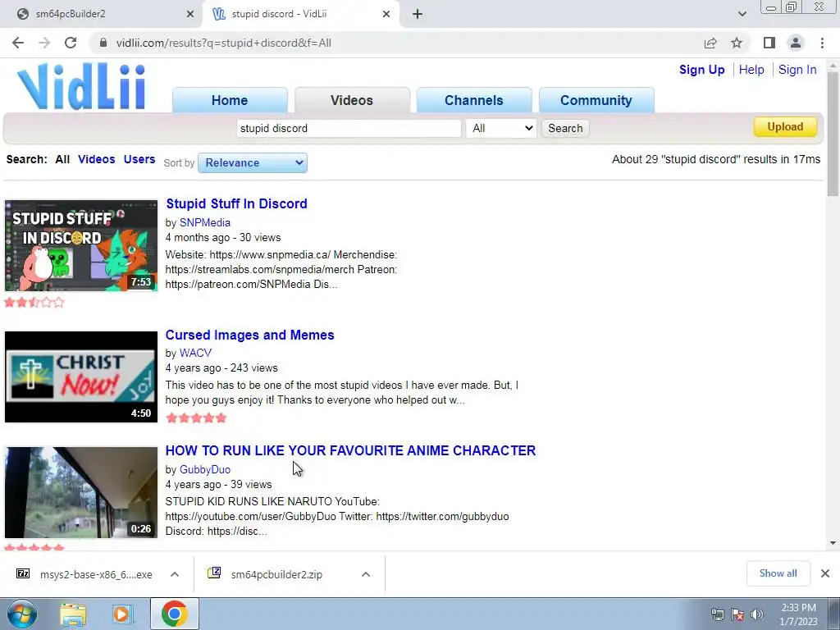The image size is (840, 630).
Task: Open a new browser tab
Action: [x=418, y=14]
